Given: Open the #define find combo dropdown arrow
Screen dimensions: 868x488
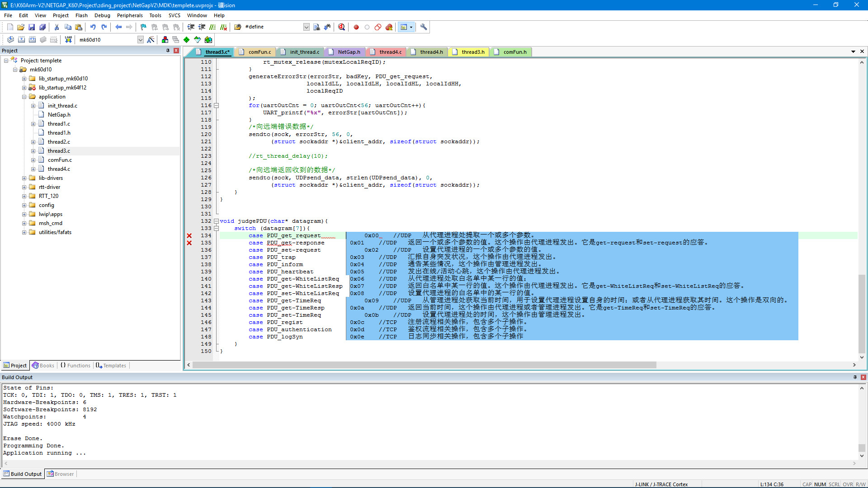Looking at the screenshot, I should (306, 27).
